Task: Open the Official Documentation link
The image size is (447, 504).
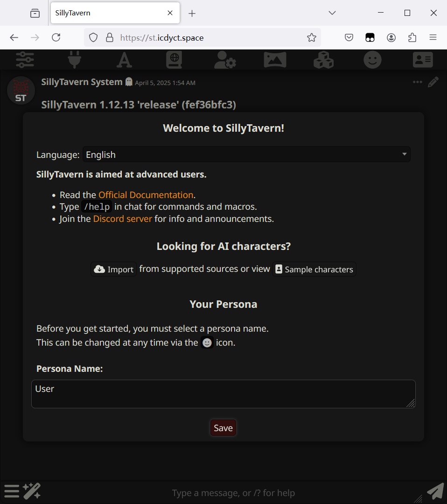Action: point(146,195)
